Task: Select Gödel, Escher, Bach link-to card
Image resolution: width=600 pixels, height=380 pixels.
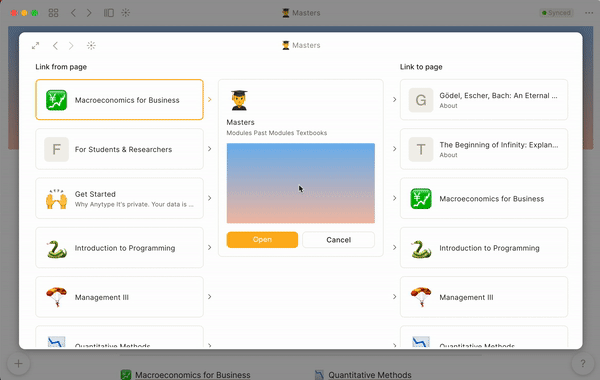Action: coord(484,100)
